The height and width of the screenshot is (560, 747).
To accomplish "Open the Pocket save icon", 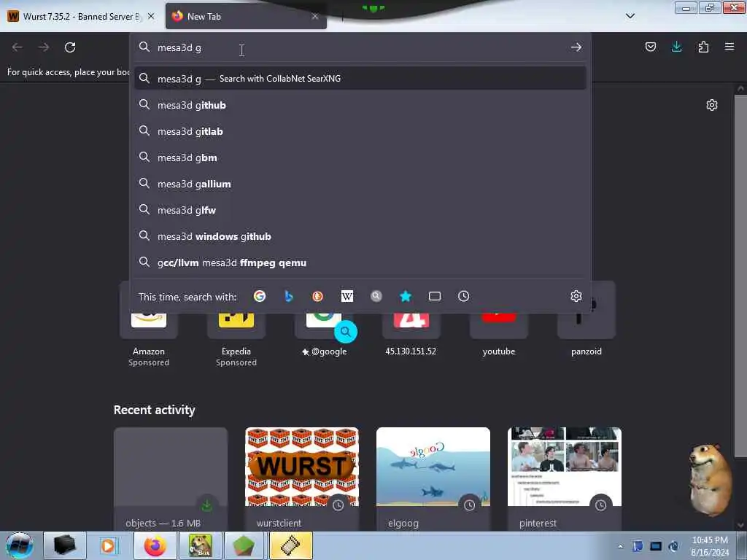I will tap(650, 47).
